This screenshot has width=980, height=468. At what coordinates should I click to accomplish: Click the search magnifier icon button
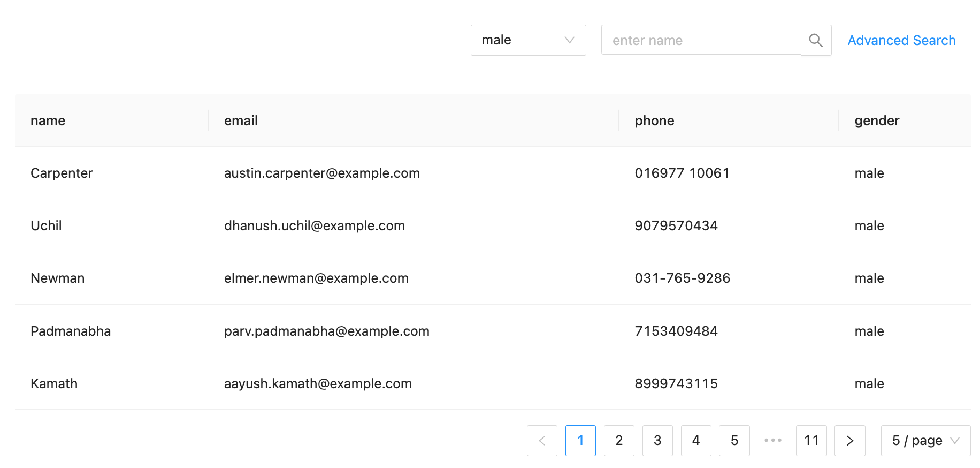tap(816, 40)
